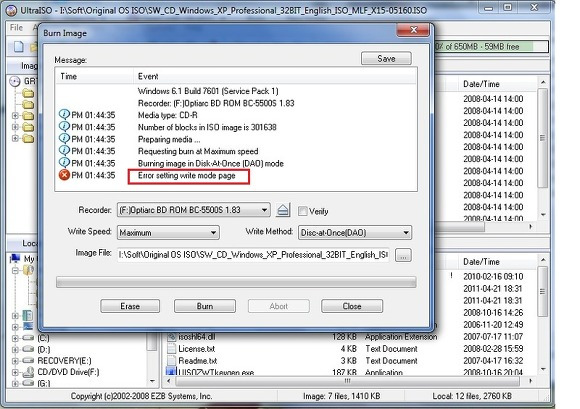
Task: Click the Close button in Burn Image dialog
Action: coord(352,306)
